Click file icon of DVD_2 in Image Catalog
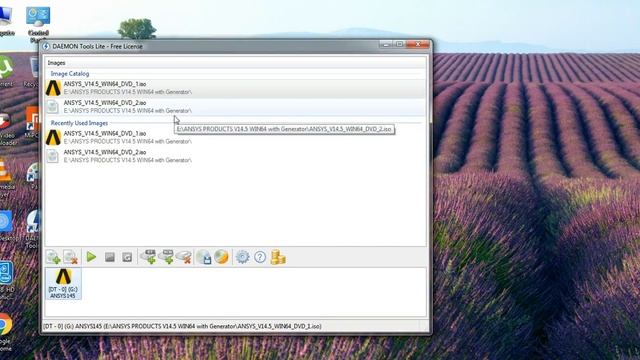Viewport: 640px width, 360px height. point(52,107)
